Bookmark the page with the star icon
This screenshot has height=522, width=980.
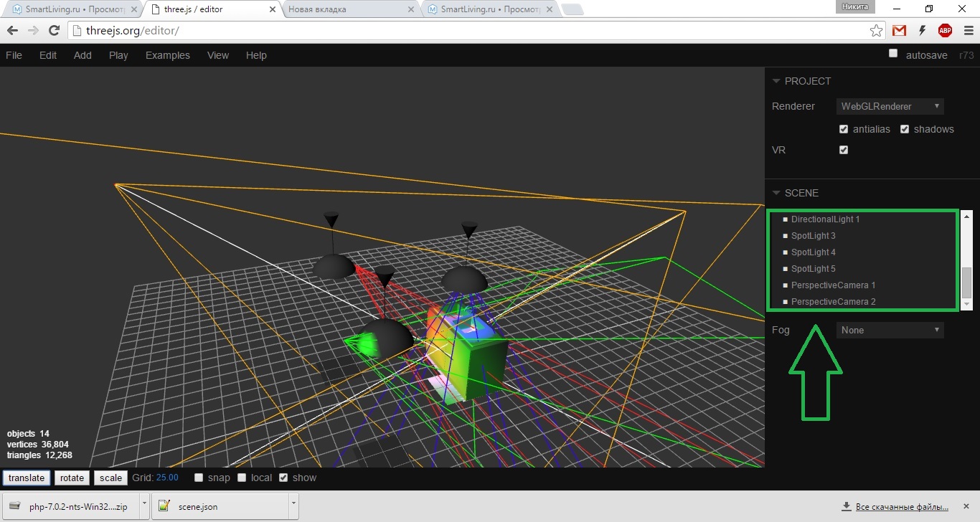876,31
